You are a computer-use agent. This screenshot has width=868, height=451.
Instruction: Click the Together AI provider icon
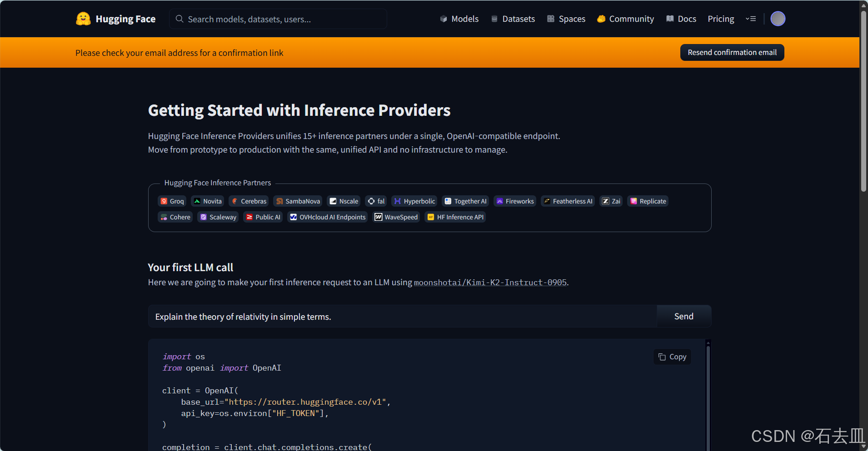(448, 201)
